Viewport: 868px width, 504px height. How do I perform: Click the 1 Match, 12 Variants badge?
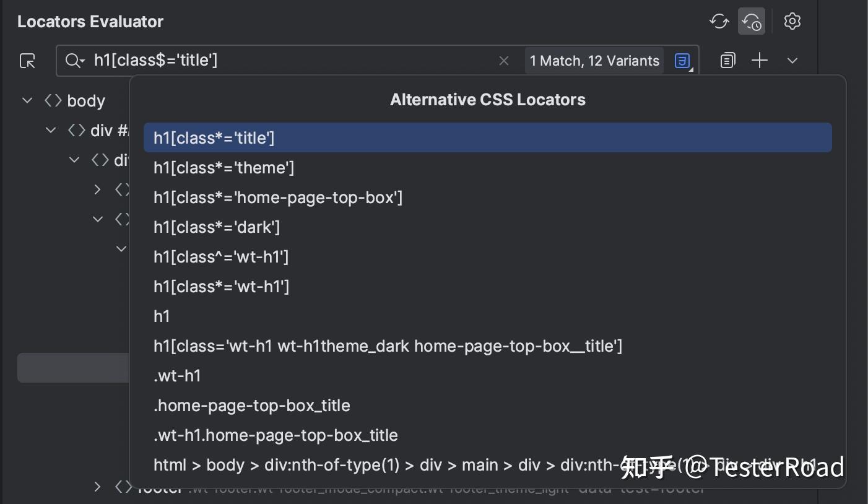[x=593, y=61]
